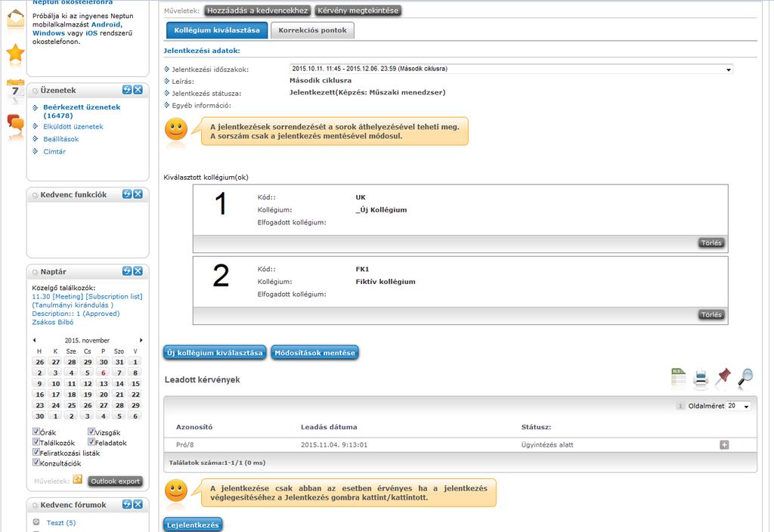
Task: Toggle the Találkozók checkbox
Action: click(x=36, y=441)
